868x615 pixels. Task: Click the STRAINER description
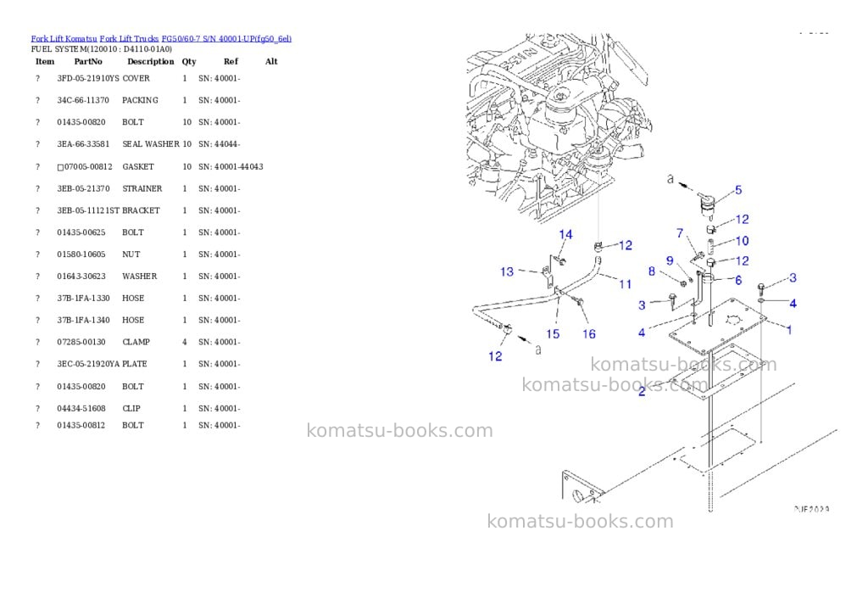(x=142, y=188)
